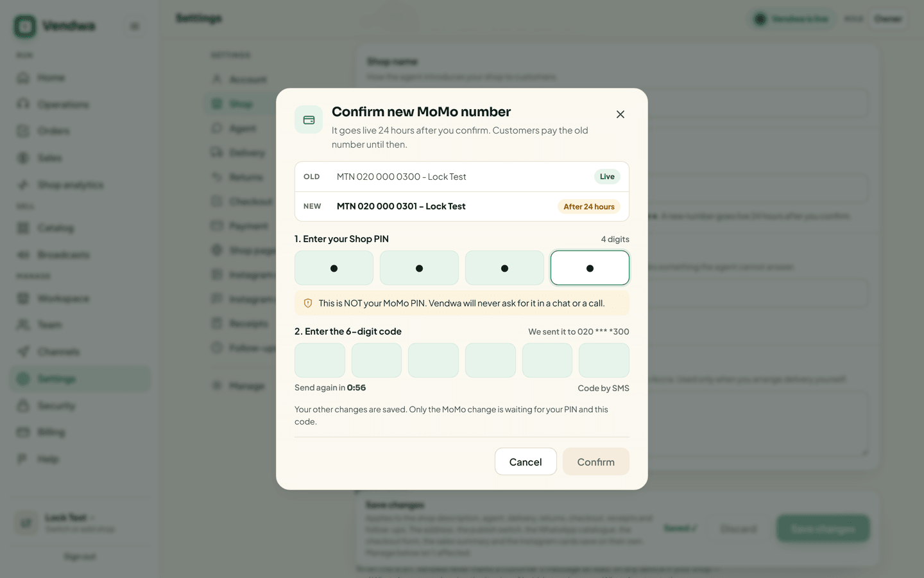The height and width of the screenshot is (578, 924).
Task: Click the Vendwa logo in the sidebar
Action: tap(55, 26)
